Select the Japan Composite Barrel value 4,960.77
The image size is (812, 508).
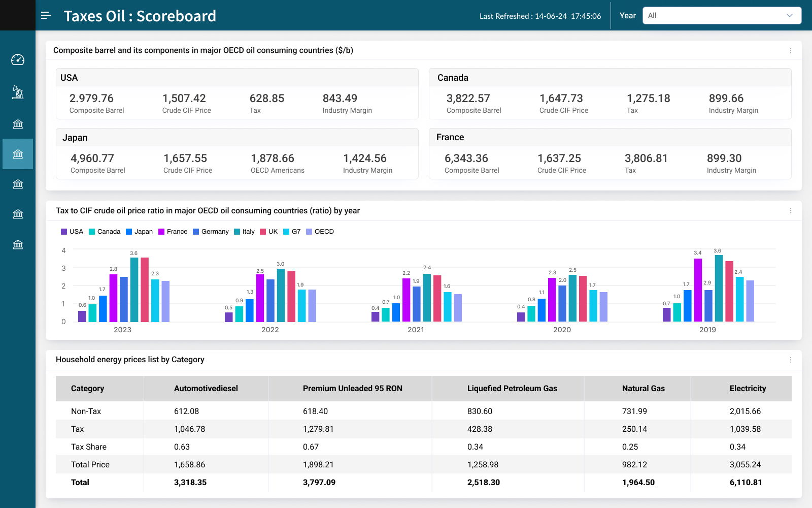point(92,158)
